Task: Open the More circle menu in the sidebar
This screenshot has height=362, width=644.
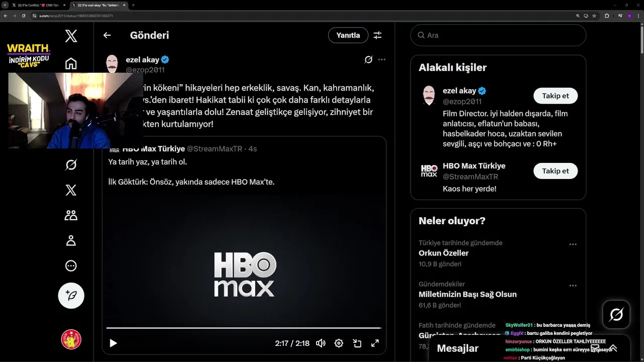Action: 71,265
